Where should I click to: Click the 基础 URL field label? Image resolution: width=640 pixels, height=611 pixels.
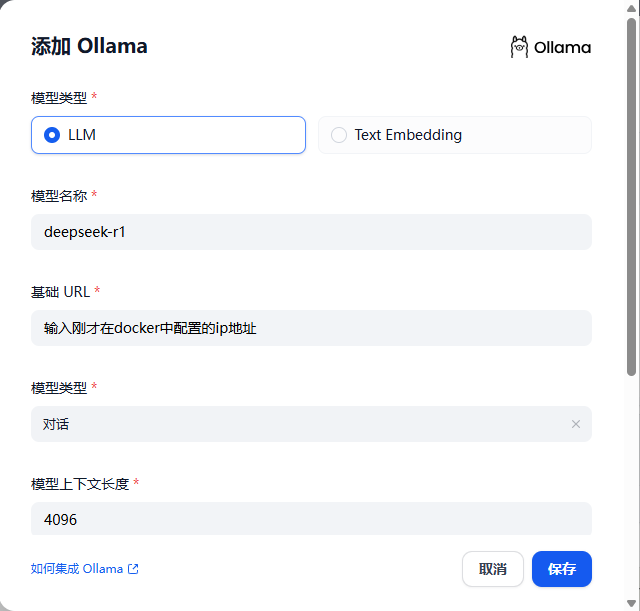[x=61, y=291]
